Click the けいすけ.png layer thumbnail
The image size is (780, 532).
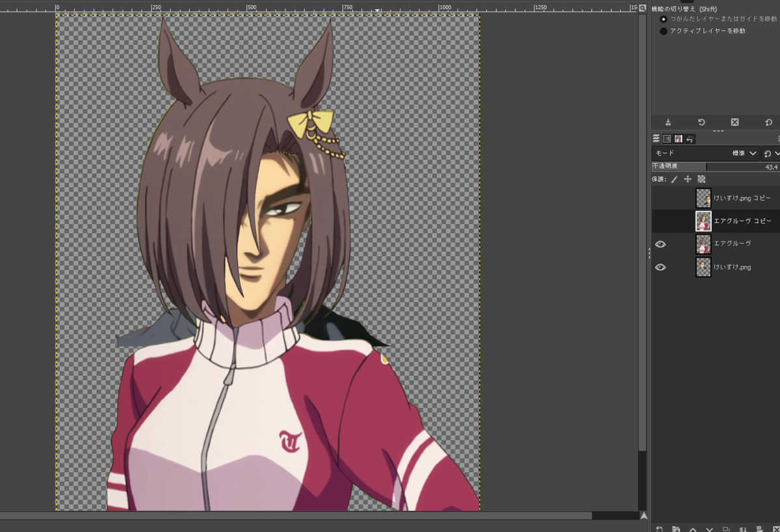pyautogui.click(x=703, y=267)
